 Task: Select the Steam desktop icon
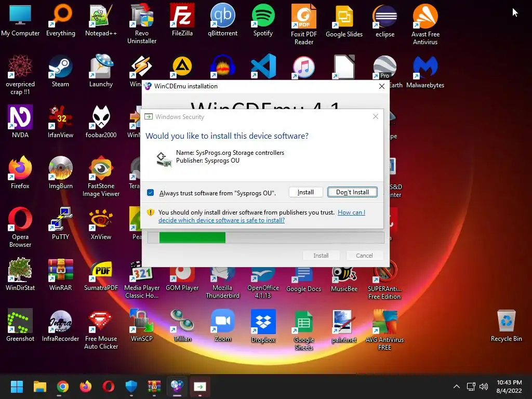tap(60, 71)
